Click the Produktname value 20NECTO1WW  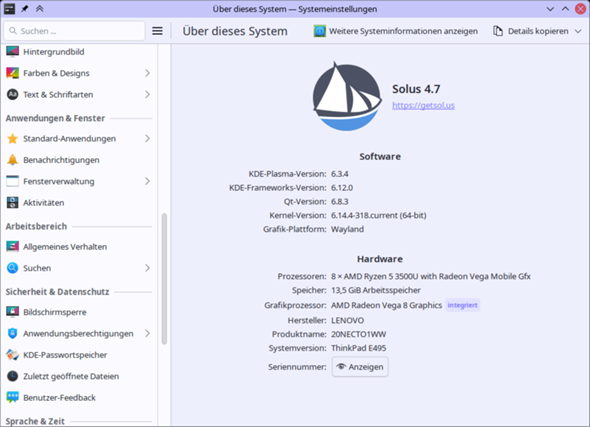click(359, 334)
